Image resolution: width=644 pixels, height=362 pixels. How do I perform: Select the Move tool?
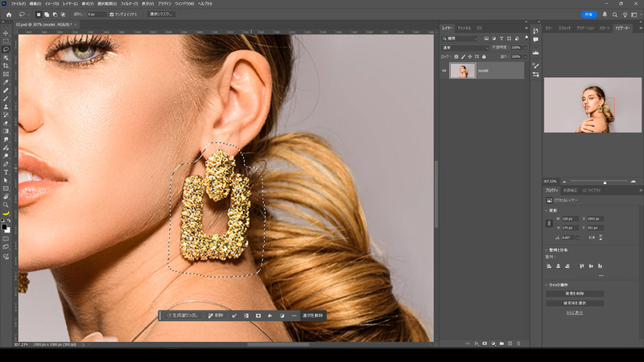[x=6, y=33]
